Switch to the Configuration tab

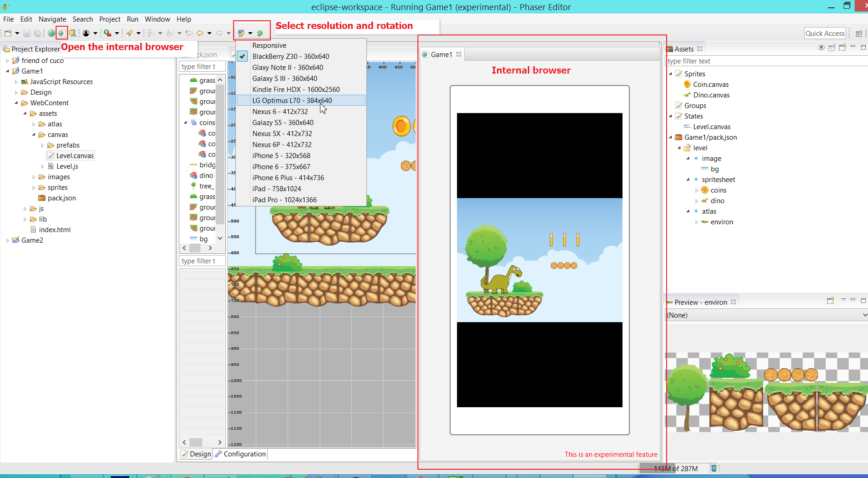click(x=240, y=454)
